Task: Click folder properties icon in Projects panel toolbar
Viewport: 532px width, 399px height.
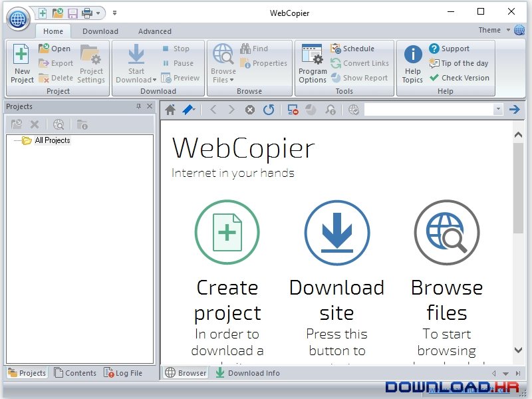Action: (82, 124)
